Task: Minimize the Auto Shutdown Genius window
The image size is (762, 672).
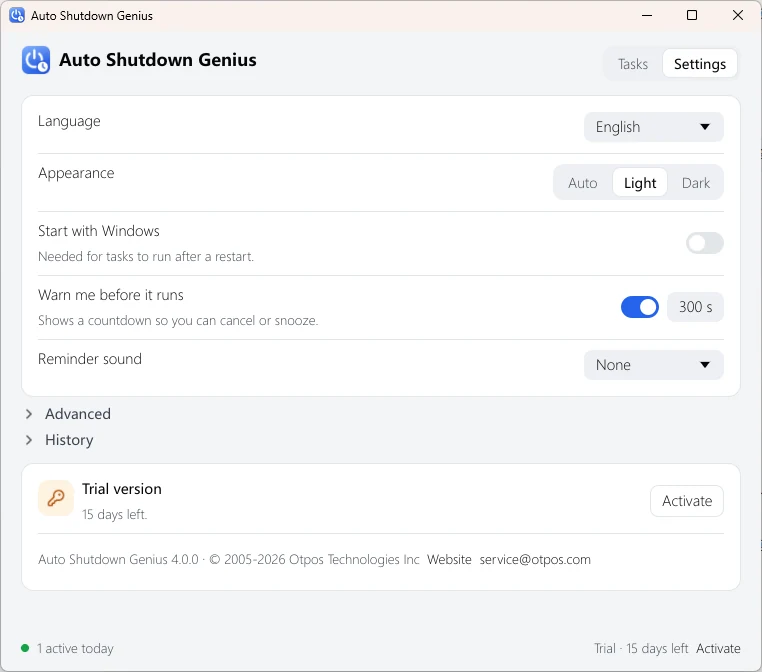Action: [x=647, y=16]
